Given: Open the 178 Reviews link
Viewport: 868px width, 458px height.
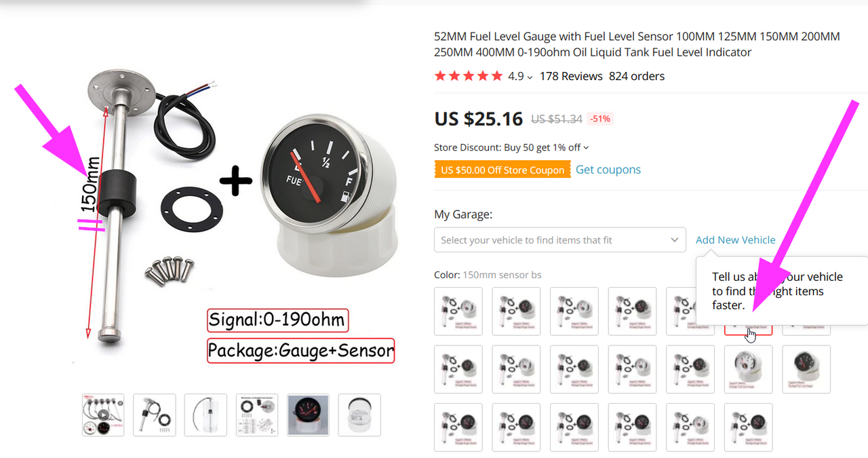Looking at the screenshot, I should pos(571,76).
